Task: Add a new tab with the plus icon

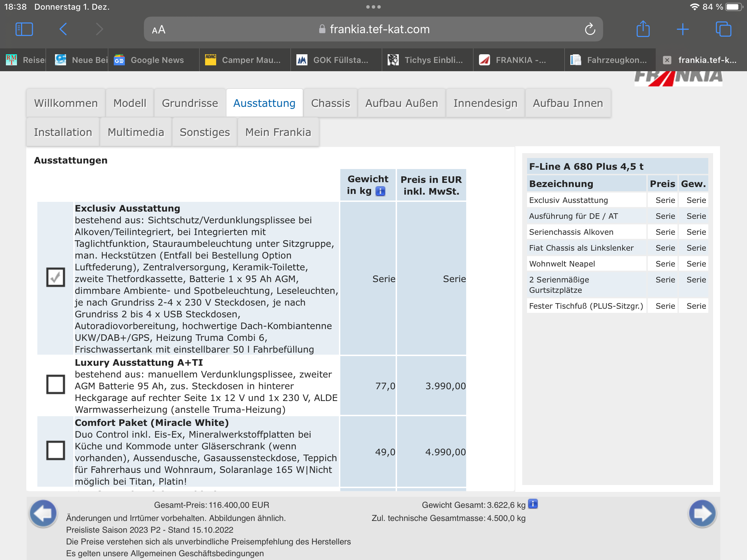Action: pyautogui.click(x=683, y=29)
